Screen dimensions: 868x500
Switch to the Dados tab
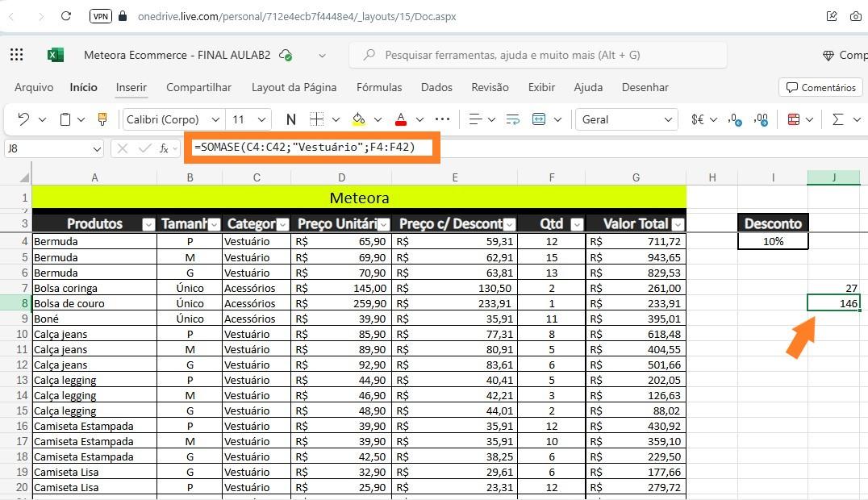(436, 87)
